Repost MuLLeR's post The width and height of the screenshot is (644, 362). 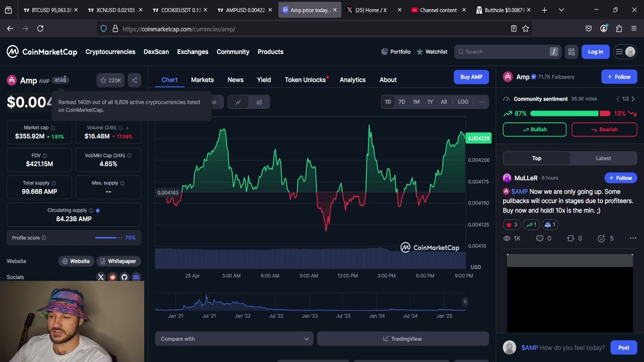[574, 238]
